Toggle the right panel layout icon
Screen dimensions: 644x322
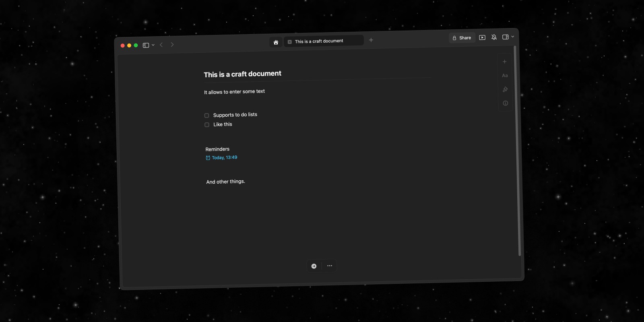pos(506,37)
